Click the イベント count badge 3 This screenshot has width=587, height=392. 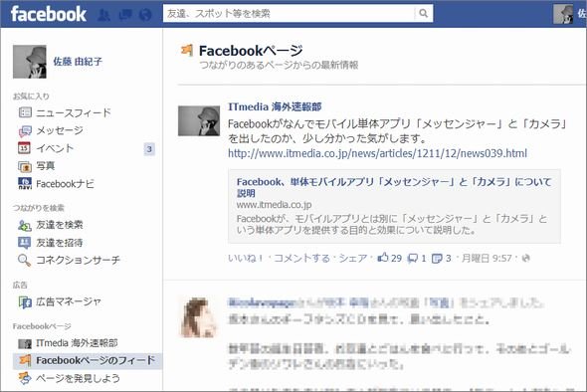pos(149,149)
